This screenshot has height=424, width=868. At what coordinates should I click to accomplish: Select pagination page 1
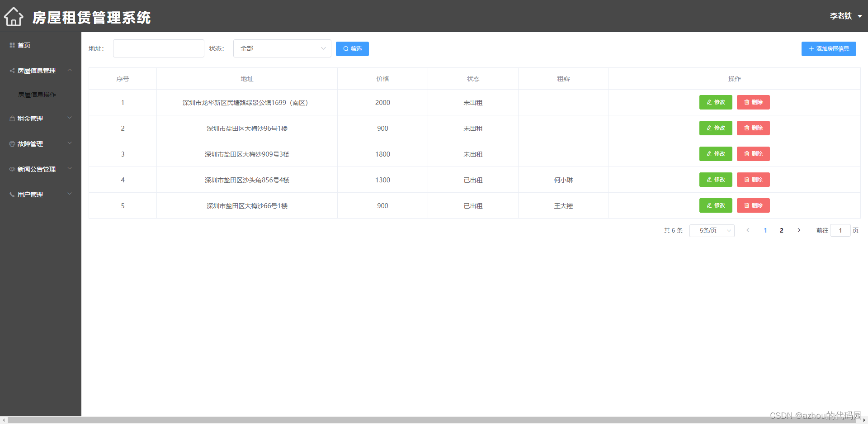coord(765,230)
